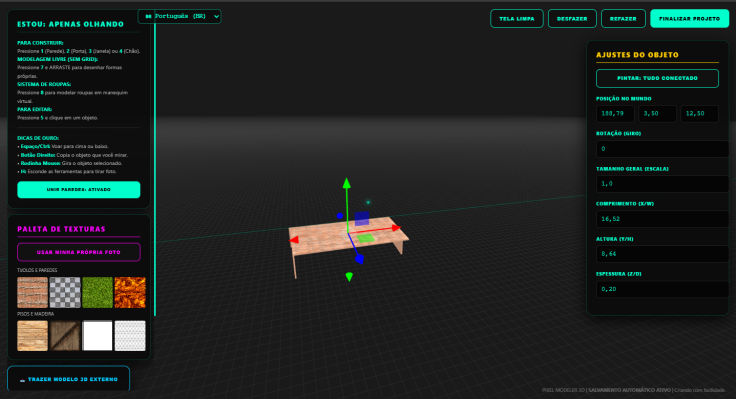Apply the white patterned tile texture
The width and height of the screenshot is (736, 399).
tap(130, 336)
